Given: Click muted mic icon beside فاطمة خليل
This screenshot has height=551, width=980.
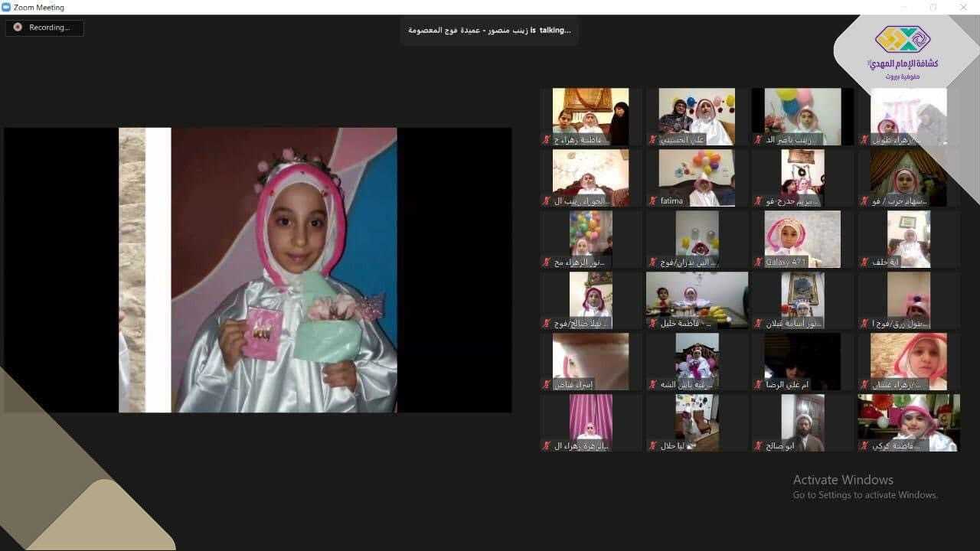Looking at the screenshot, I should click(652, 324).
